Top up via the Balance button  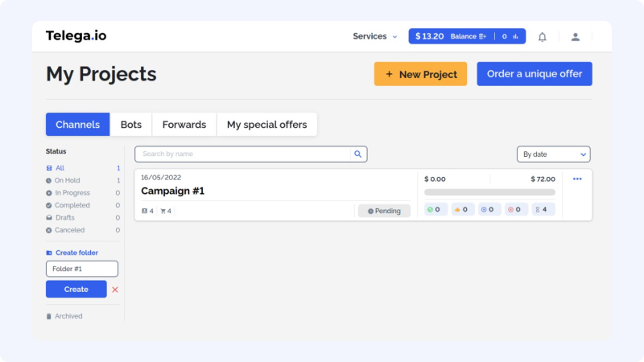pos(469,36)
